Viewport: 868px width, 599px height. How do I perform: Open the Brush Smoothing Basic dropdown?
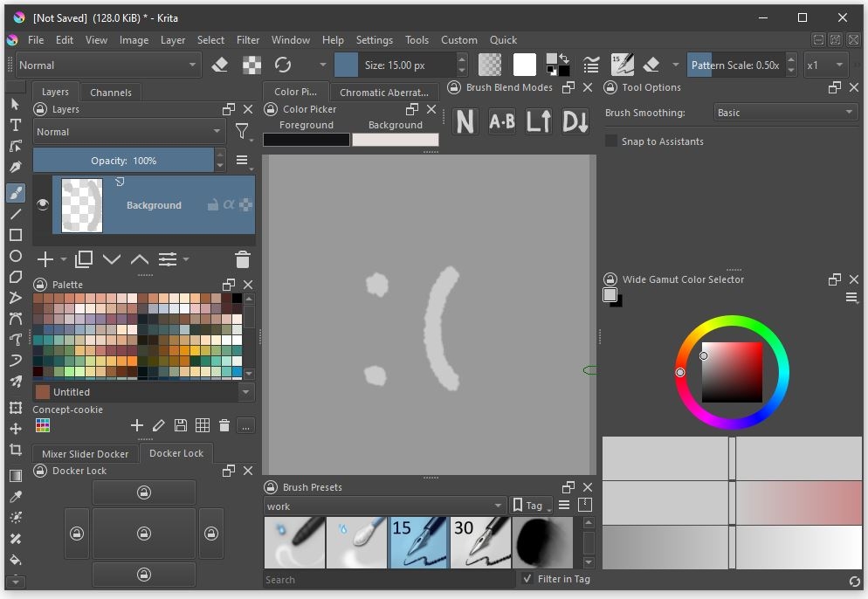point(785,113)
